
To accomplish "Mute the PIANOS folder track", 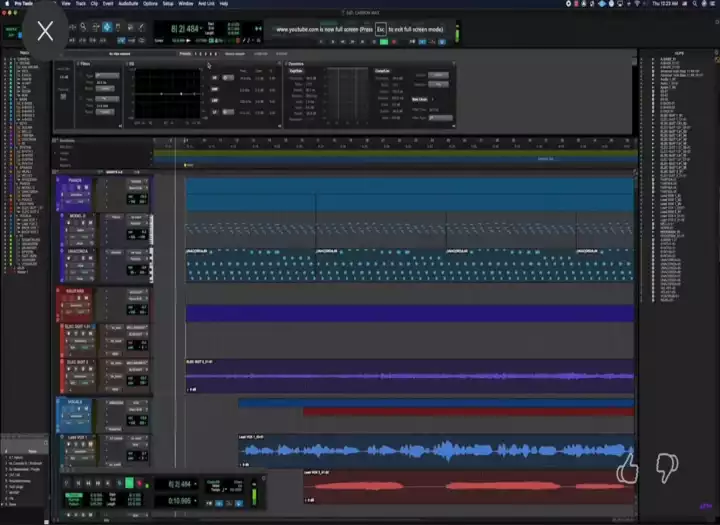I will tap(86, 187).
